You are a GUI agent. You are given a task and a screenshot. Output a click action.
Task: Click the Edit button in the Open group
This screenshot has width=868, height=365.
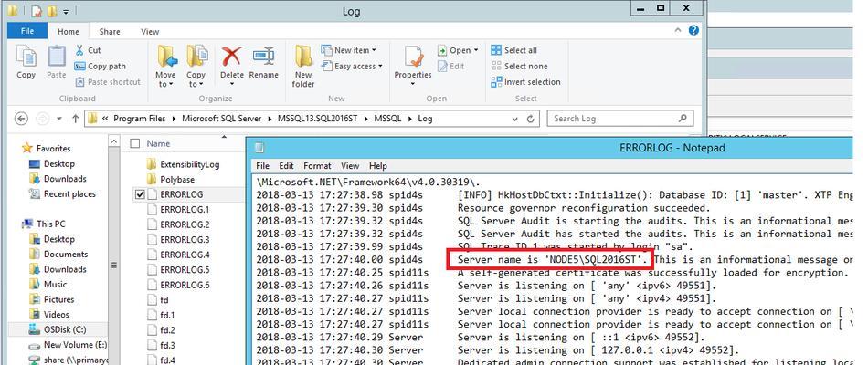click(451, 66)
